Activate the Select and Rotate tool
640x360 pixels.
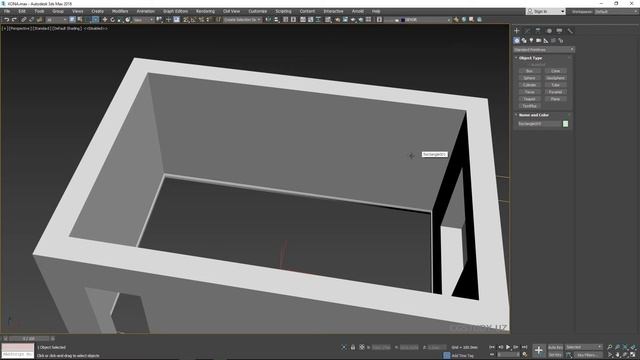click(112, 20)
